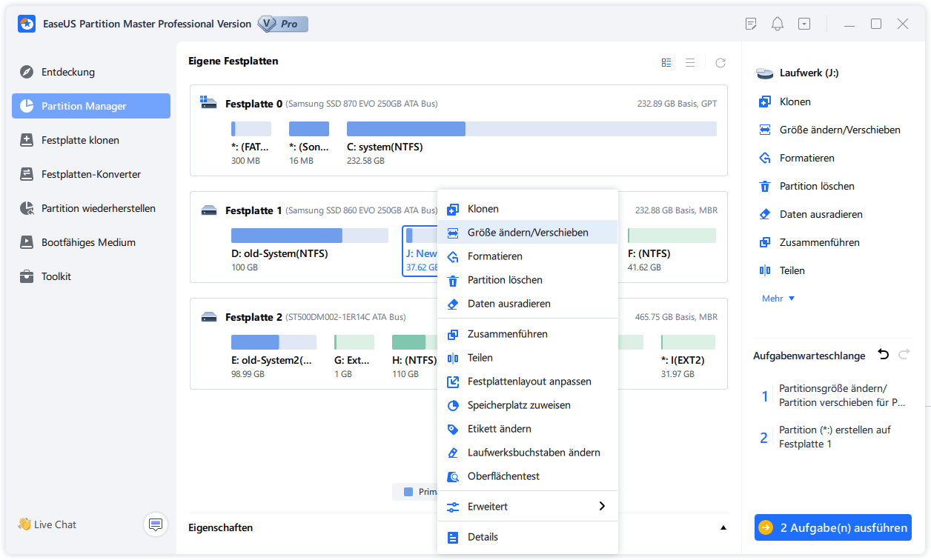Screen dimensions: 931x560
Task: Choose Formatieren in the context menu
Action: tap(528, 256)
